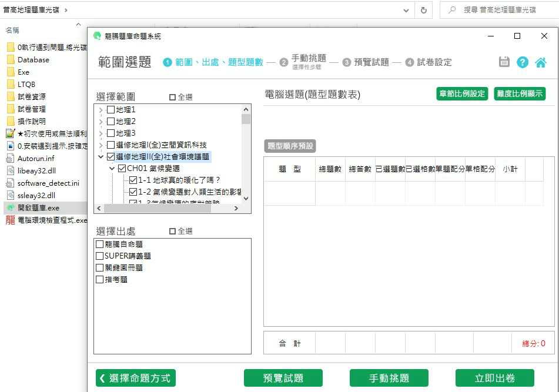
Task: Go to step 4 試卷設定
Action: pyautogui.click(x=429, y=62)
